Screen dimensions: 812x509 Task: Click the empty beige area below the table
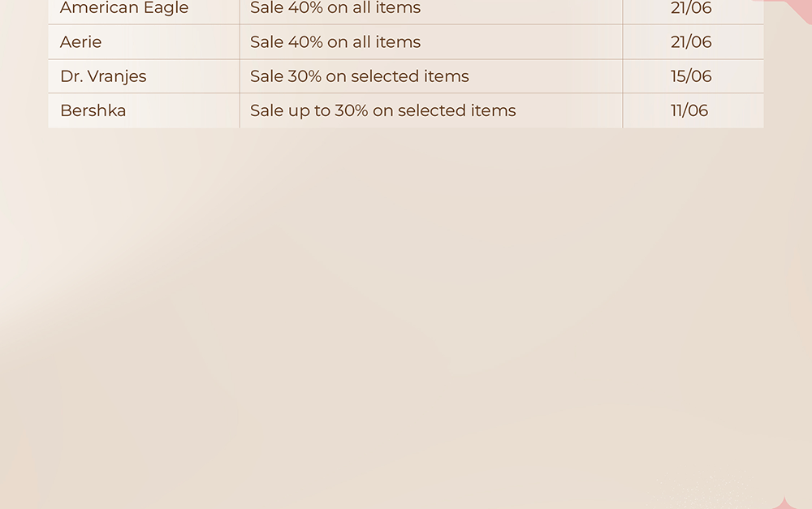406,311
